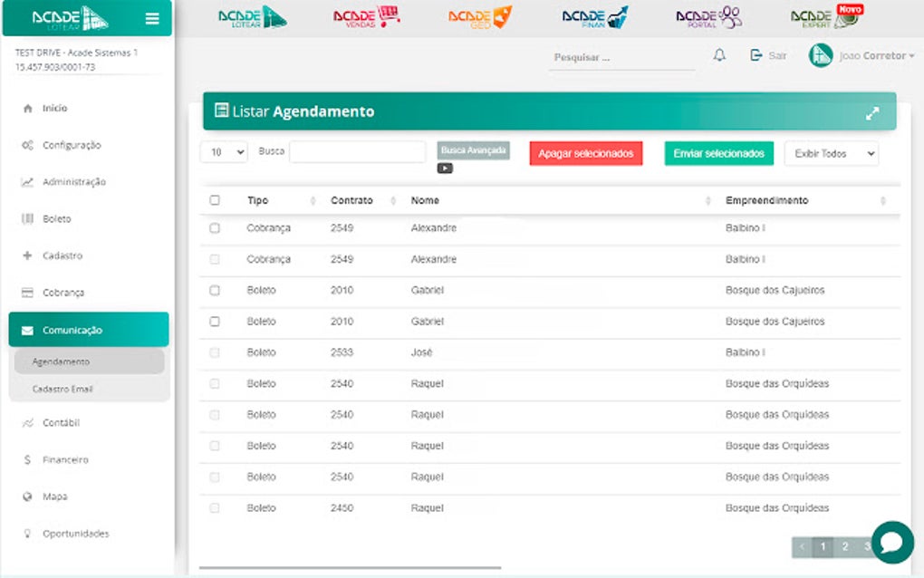The image size is (924, 578).
Task: Click the Busca text input field
Action: (358, 152)
